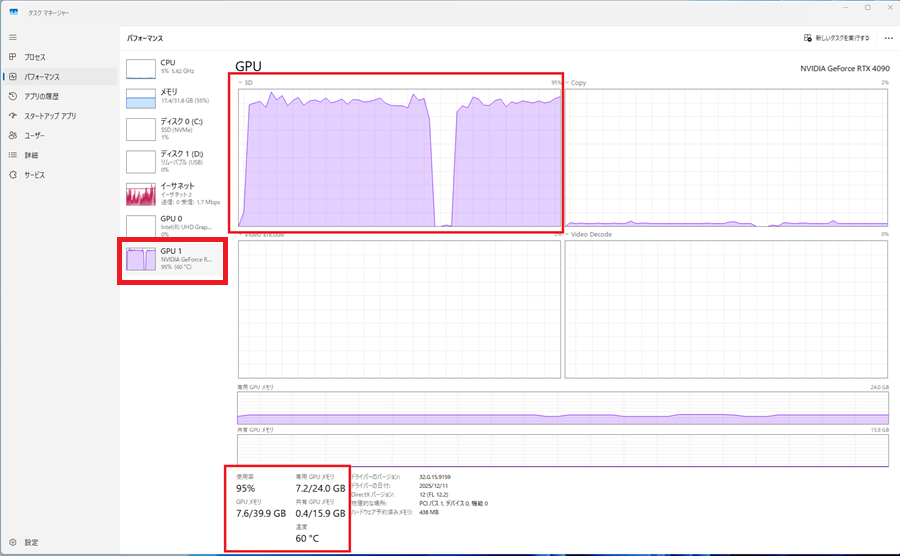Open the 詳細 (Details) list icon
This screenshot has height=556, width=900.
click(12, 155)
